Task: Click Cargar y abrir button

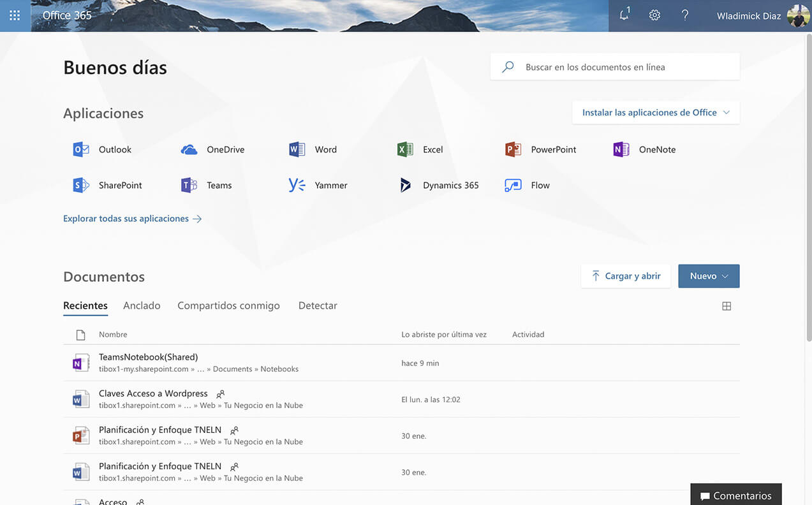Action: tap(626, 276)
